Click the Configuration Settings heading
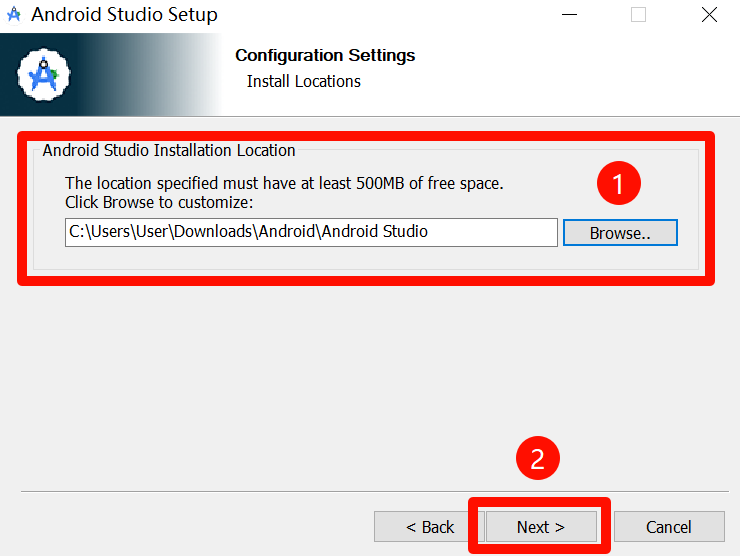The image size is (740, 556). pyautogui.click(x=325, y=56)
